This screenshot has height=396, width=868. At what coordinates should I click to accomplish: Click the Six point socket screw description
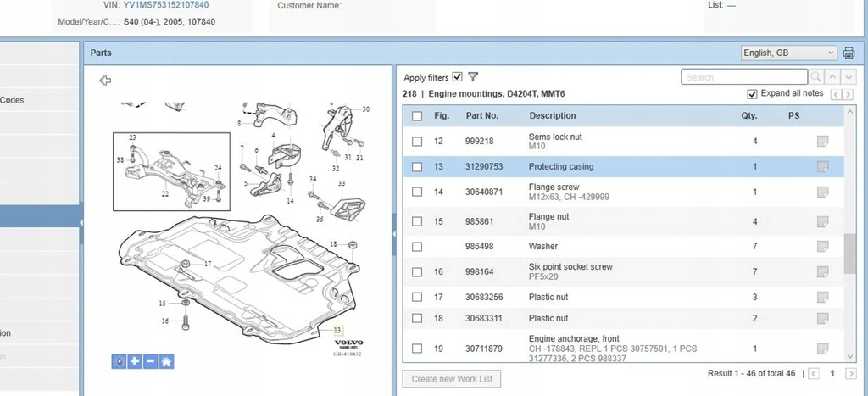click(x=570, y=267)
